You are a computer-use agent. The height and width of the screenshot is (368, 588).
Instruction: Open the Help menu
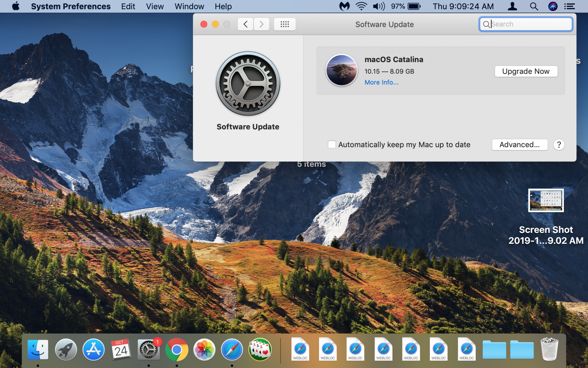223,6
